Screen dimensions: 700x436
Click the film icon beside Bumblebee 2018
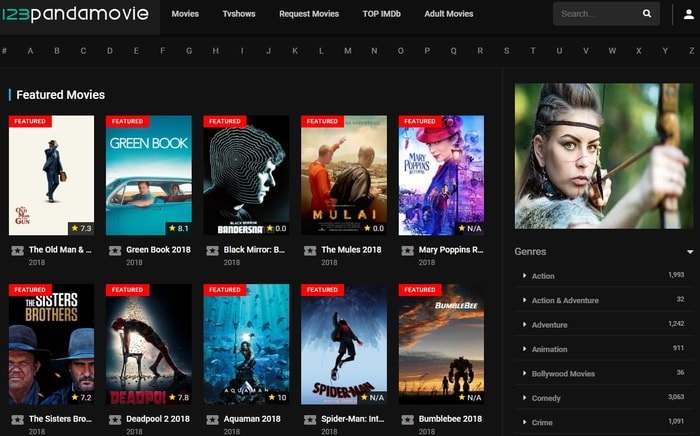[x=407, y=419]
